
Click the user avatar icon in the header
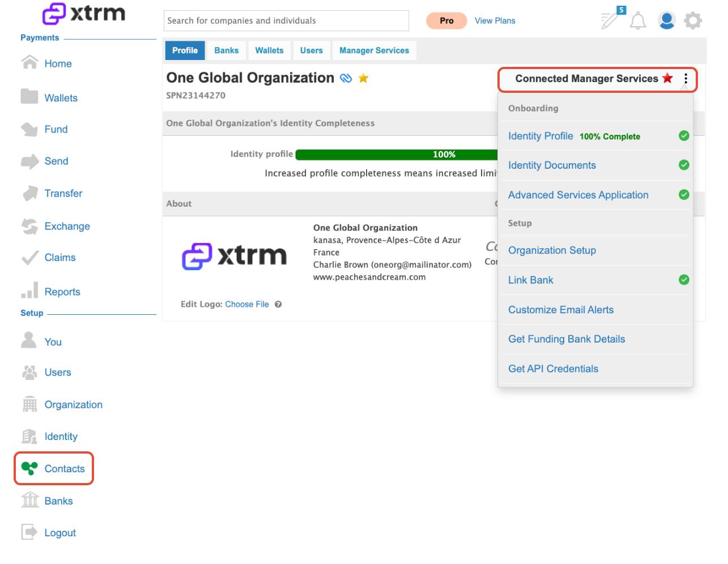[x=667, y=20]
